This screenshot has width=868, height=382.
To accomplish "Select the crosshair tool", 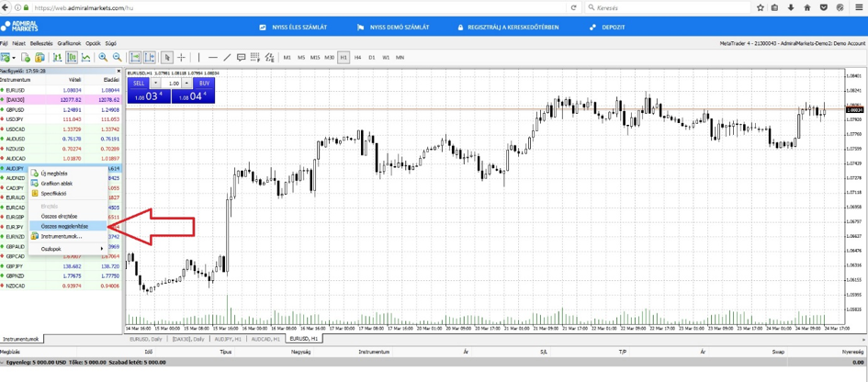I will click(181, 58).
